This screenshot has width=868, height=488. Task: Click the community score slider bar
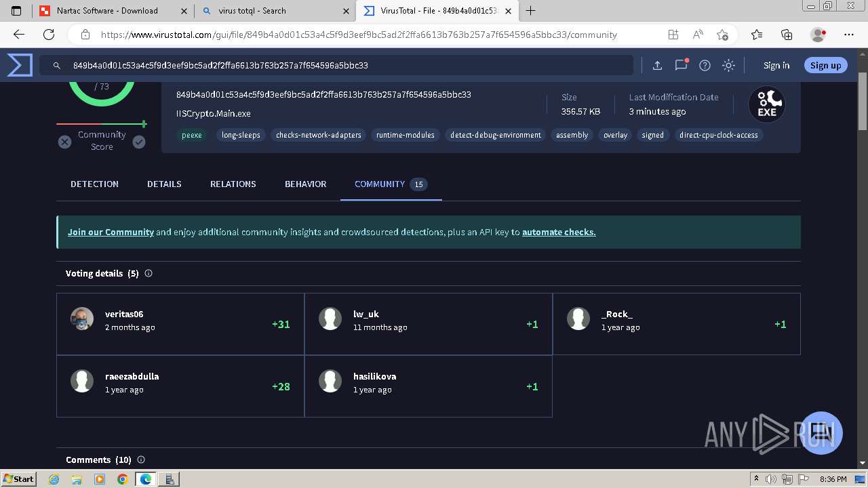point(102,124)
